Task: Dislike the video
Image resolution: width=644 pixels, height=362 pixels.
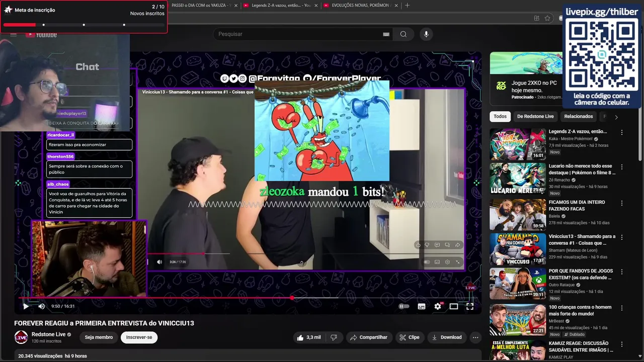Action: click(x=334, y=337)
